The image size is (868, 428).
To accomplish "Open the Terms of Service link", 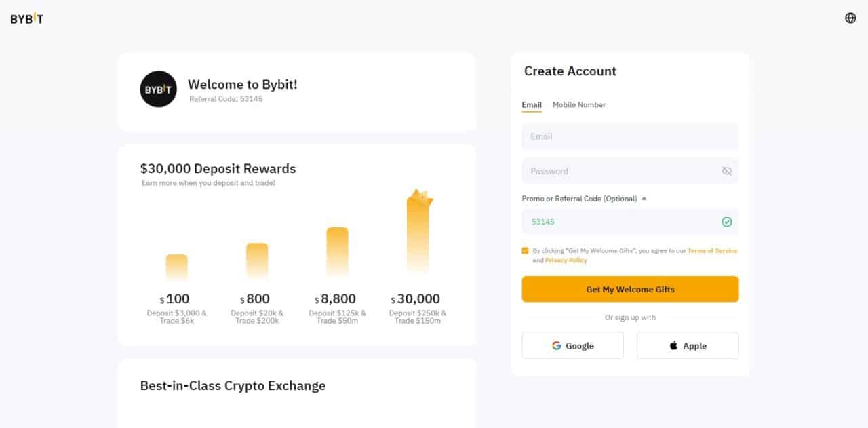I will 712,250.
